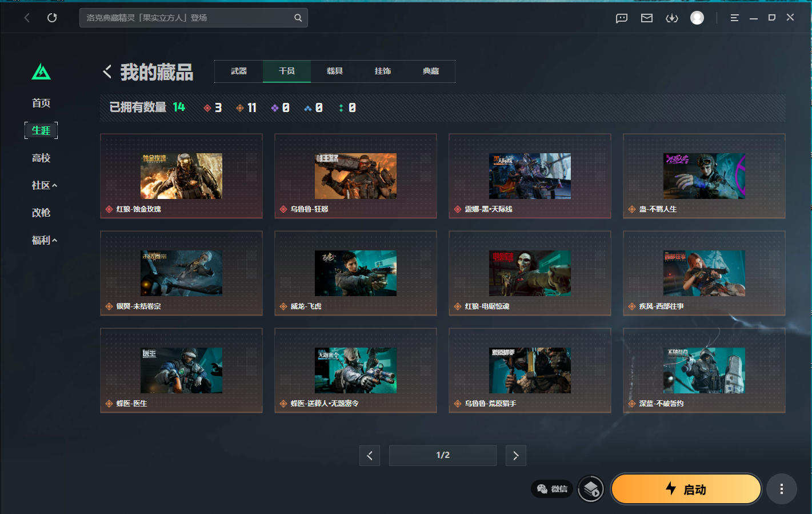Open 改枪 in the sidebar
Image resolution: width=812 pixels, height=514 pixels.
pyautogui.click(x=41, y=213)
